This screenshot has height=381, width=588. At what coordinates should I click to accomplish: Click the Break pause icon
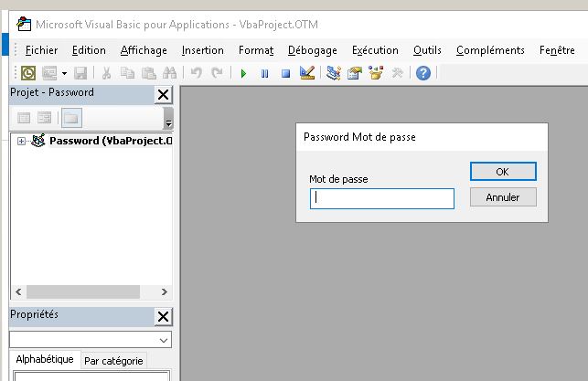[x=265, y=73]
